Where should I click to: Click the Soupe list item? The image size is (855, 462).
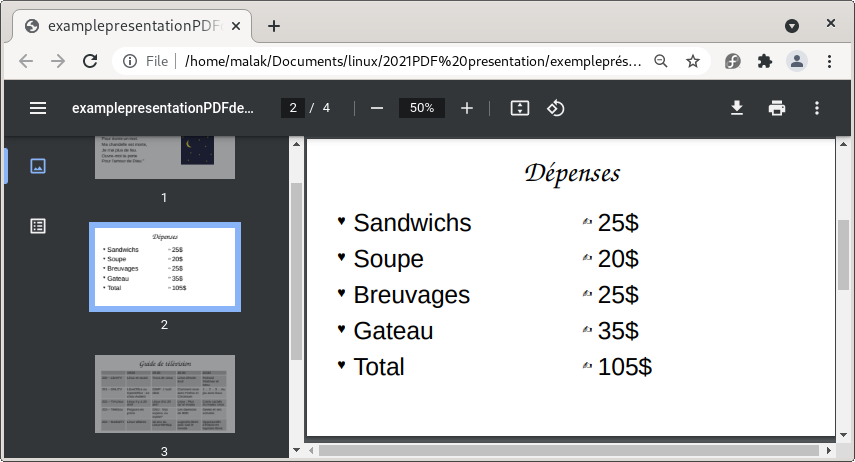click(388, 259)
